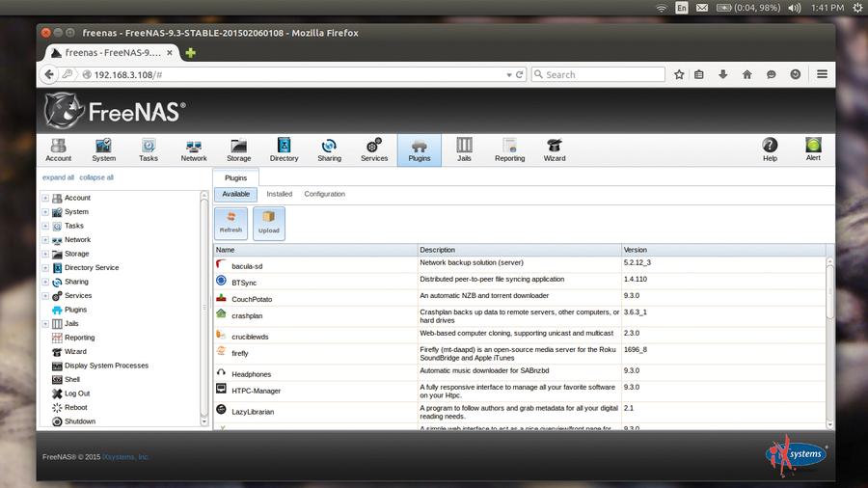Expand the Jails tree node
The image size is (868, 488).
[x=45, y=324]
